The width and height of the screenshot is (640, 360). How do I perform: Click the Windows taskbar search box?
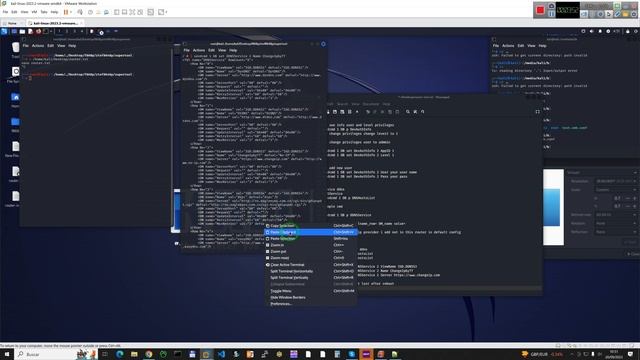point(56,354)
